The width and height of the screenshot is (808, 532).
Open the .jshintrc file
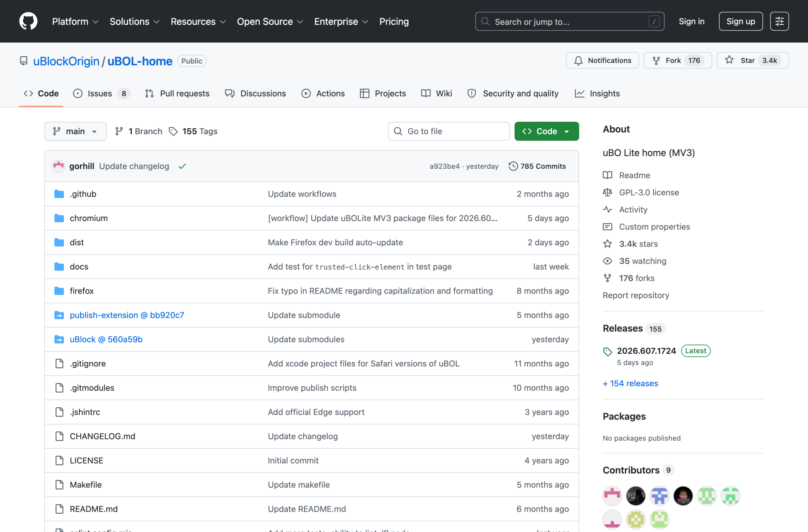[85, 412]
